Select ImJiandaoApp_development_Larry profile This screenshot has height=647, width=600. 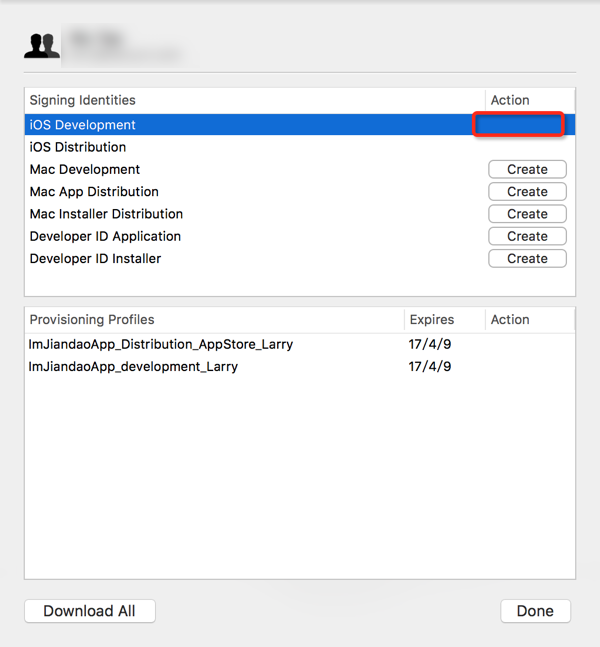point(134,366)
